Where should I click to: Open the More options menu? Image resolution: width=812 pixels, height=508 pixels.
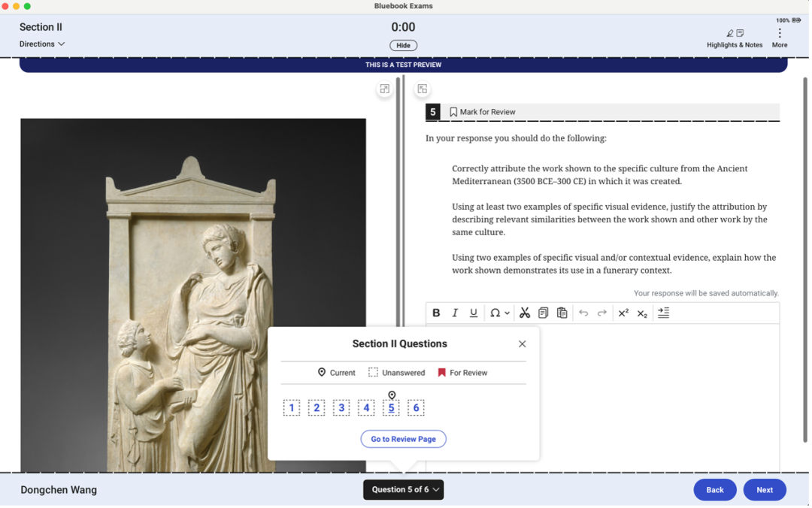click(780, 38)
